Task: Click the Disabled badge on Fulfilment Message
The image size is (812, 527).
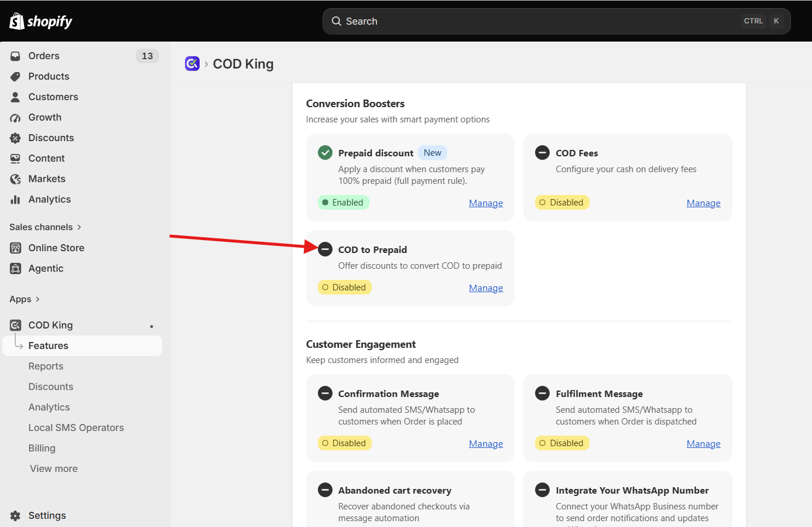Action: 563,443
